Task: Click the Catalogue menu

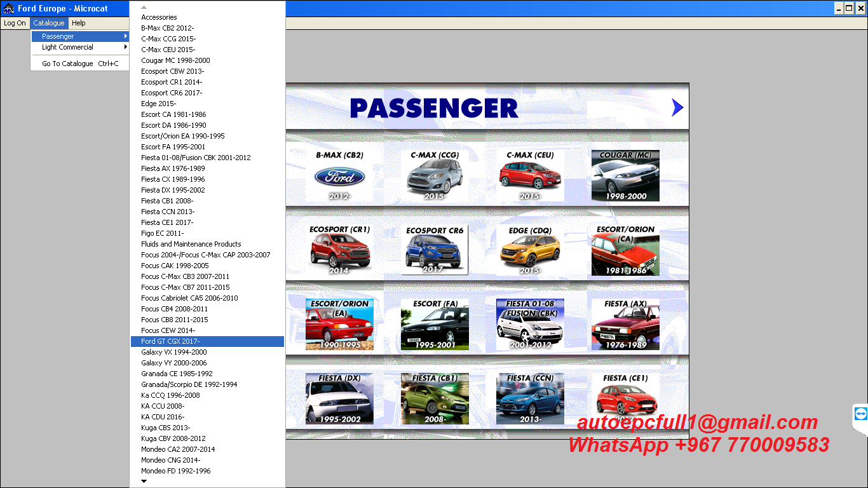Action: coord(49,23)
